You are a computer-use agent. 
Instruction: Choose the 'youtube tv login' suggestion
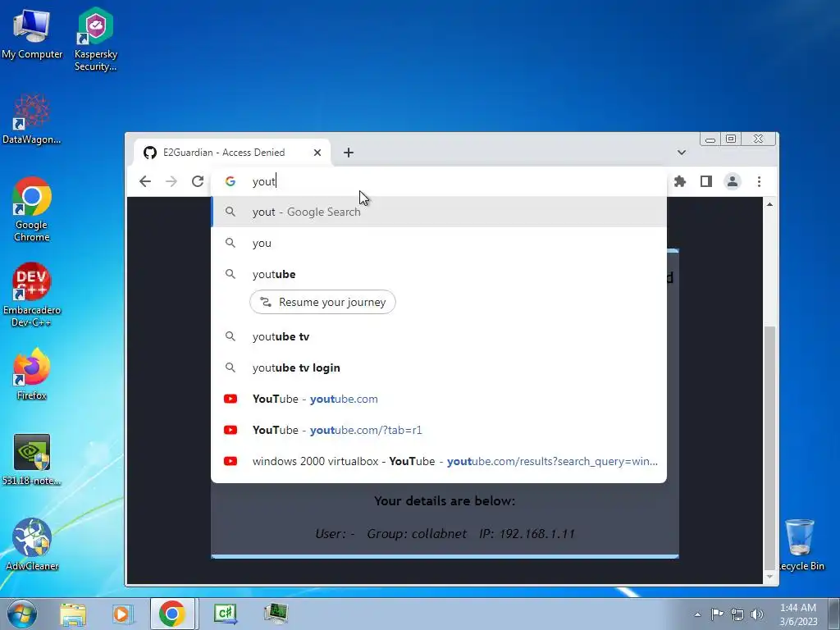pos(439,368)
